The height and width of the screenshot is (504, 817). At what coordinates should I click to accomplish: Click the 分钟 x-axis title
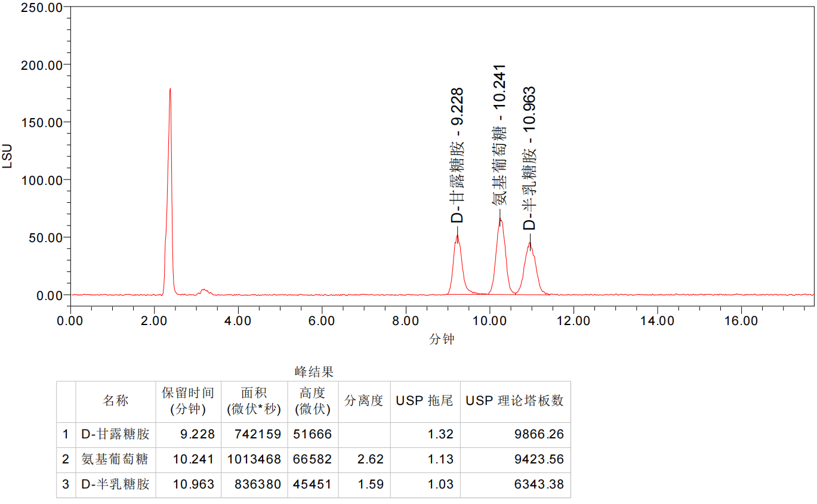pos(442,339)
